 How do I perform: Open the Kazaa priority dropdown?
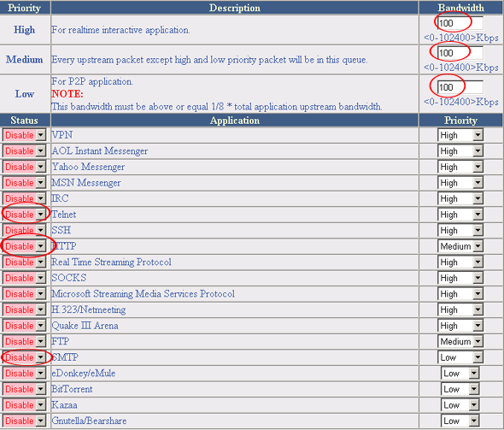pos(460,405)
